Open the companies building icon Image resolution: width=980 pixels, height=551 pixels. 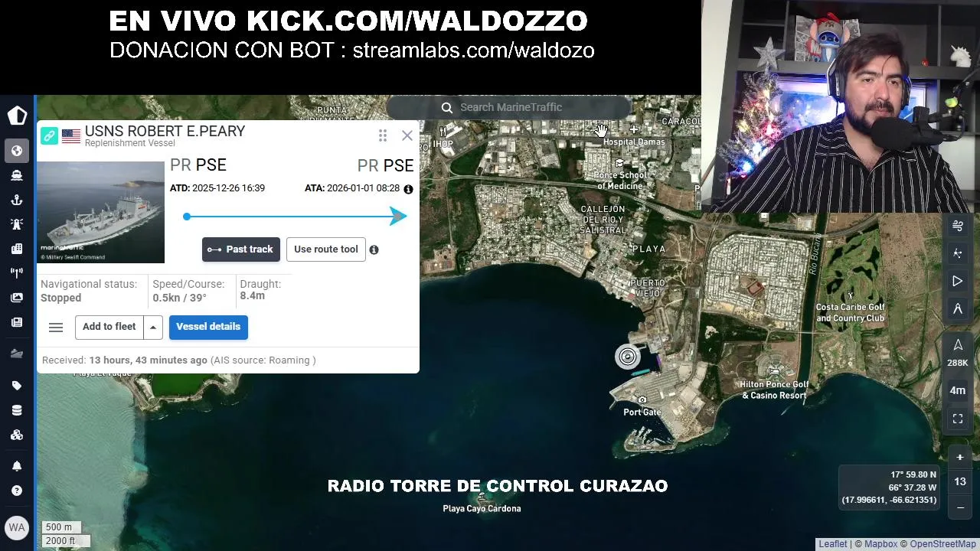(x=17, y=249)
